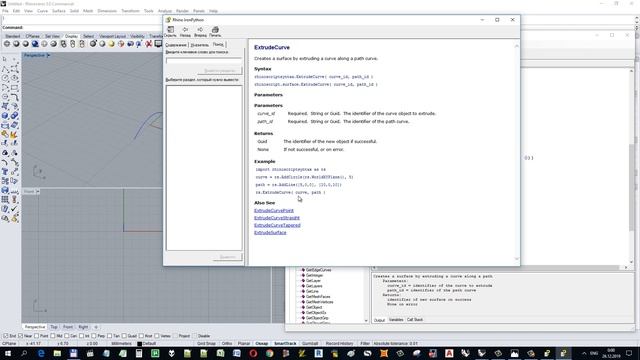Follow the ExtrudeCurvePoint link

[274, 211]
